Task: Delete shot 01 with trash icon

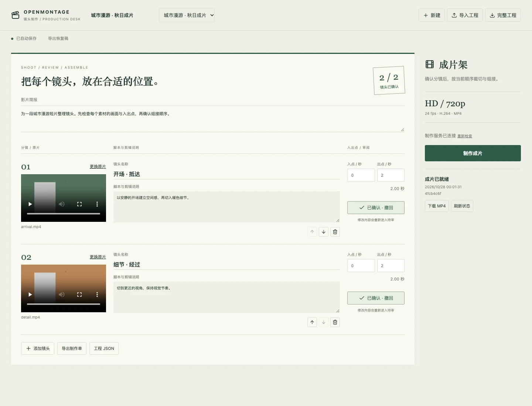Action: pos(335,232)
